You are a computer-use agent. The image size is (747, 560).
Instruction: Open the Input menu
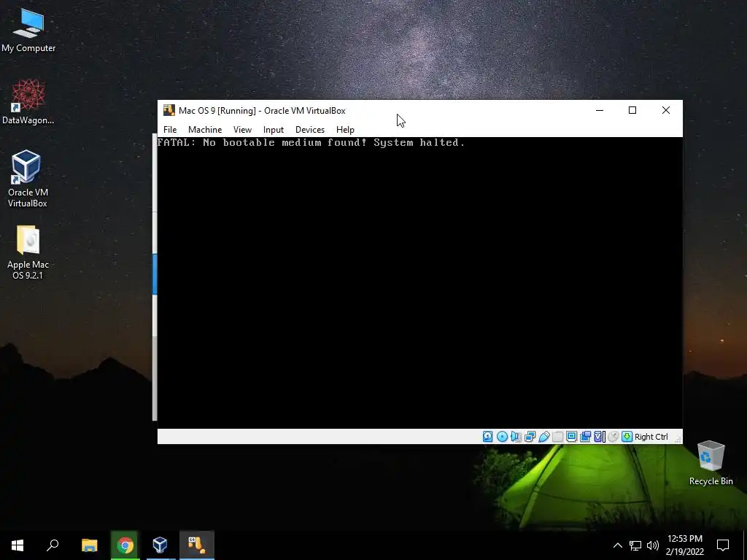(274, 130)
